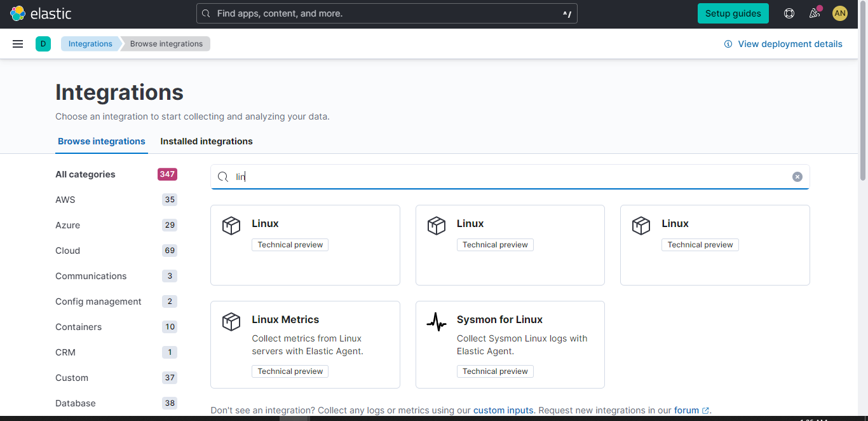Click the info icon beside View deployment details
868x421 pixels.
pos(728,44)
